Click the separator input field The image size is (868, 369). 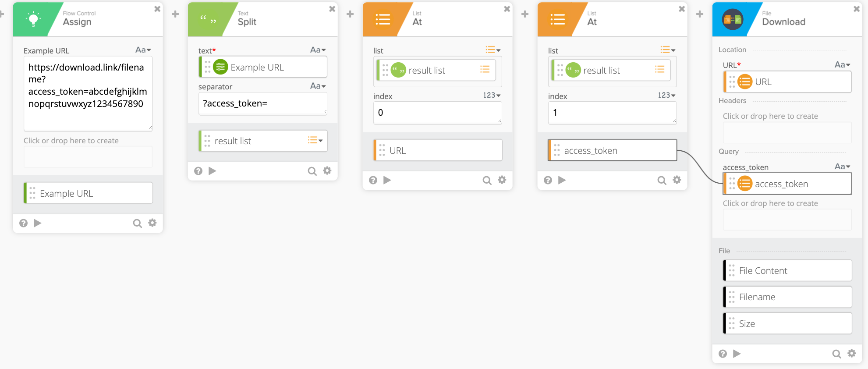[262, 104]
